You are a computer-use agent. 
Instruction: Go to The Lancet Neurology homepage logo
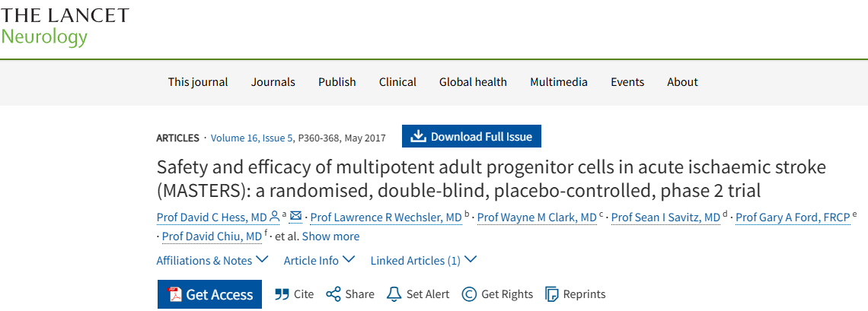click(65, 27)
